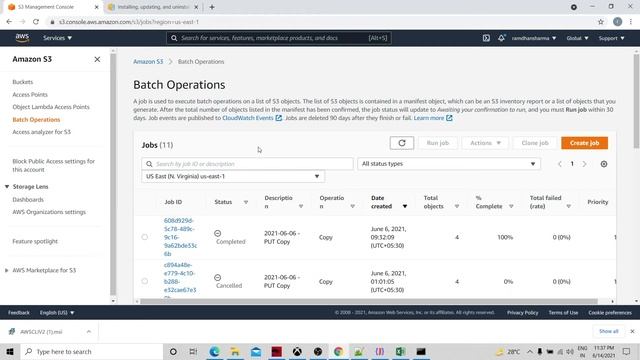
Task: Select radio button for job 608d929d
Action: tap(144, 237)
